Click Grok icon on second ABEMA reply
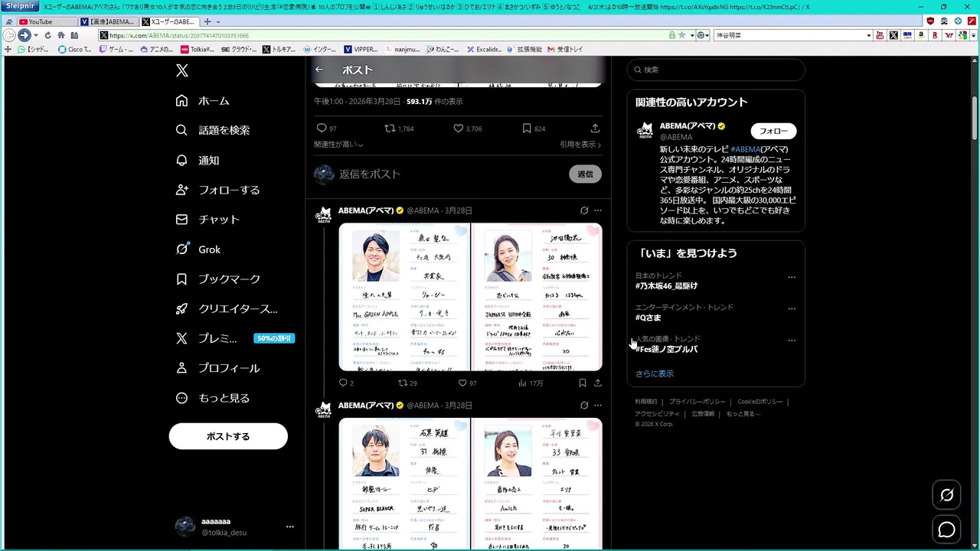The image size is (980, 551). point(584,406)
